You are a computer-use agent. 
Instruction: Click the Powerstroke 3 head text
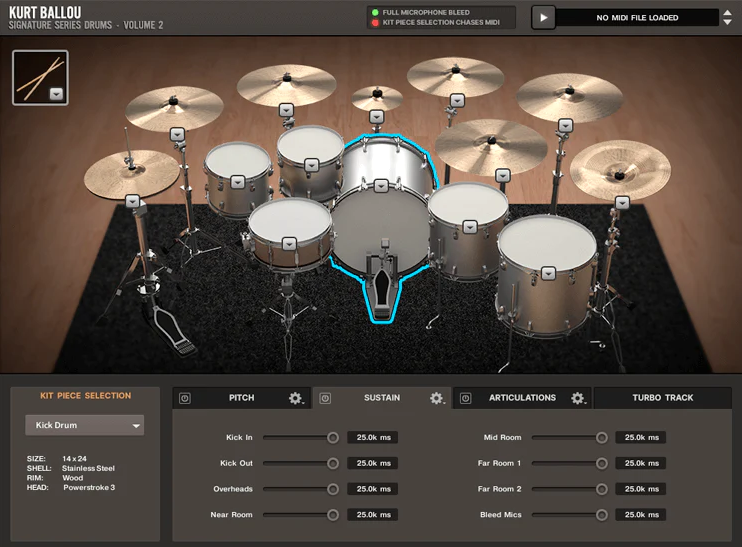tap(89, 487)
